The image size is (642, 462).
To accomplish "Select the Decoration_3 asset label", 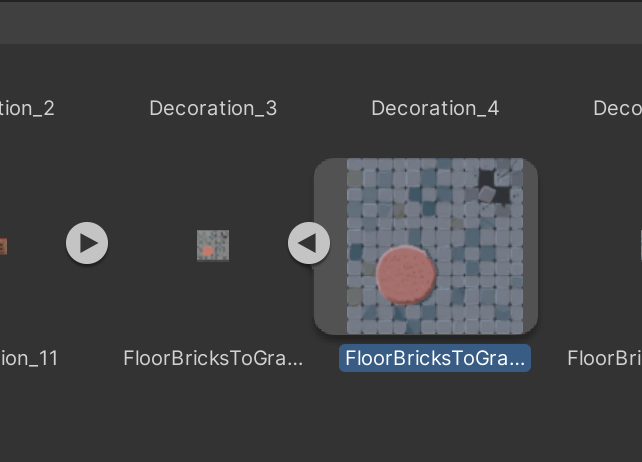I will tap(213, 108).
